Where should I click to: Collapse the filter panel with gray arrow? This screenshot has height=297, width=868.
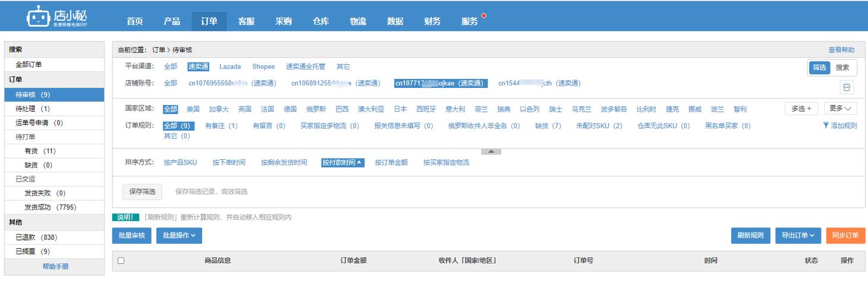[490, 151]
